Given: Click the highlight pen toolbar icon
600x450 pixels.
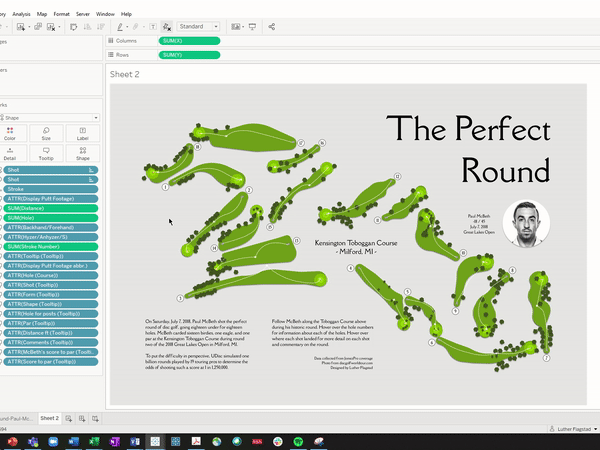Looking at the screenshot, I should pyautogui.click(x=121, y=26).
